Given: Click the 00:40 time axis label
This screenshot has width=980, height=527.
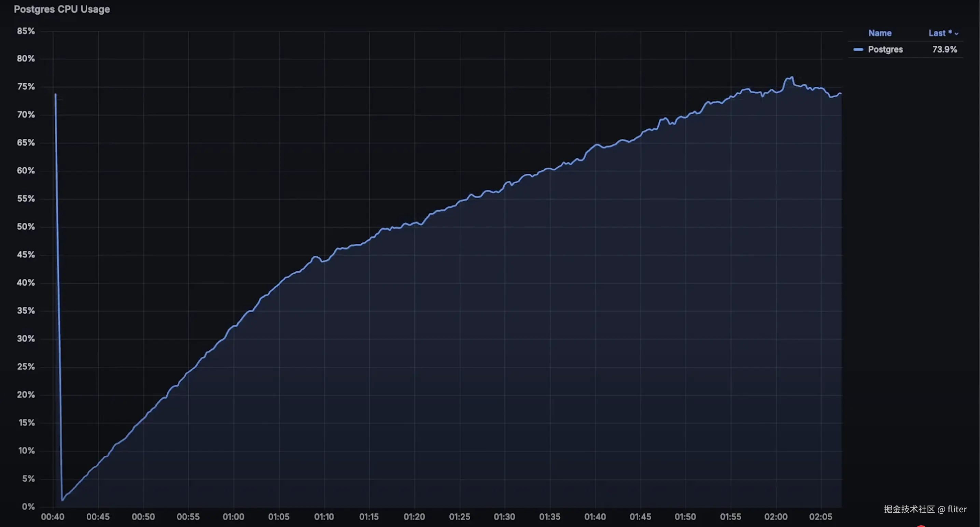Looking at the screenshot, I should [x=53, y=517].
